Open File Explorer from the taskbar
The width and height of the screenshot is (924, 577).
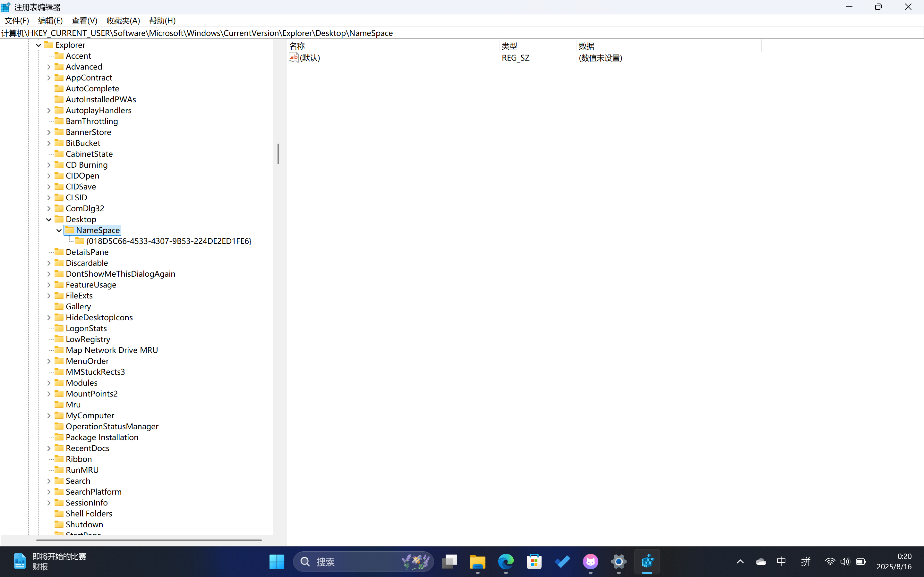coord(477,561)
